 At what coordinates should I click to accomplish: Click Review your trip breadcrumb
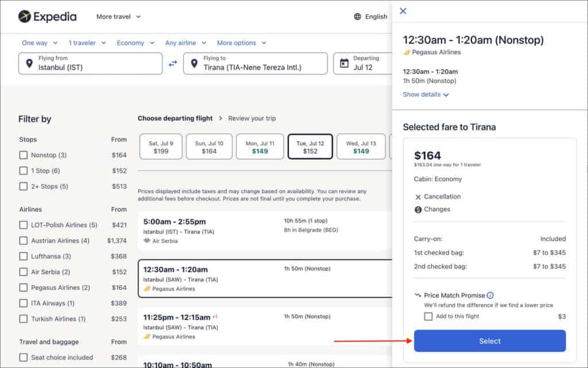tap(252, 118)
